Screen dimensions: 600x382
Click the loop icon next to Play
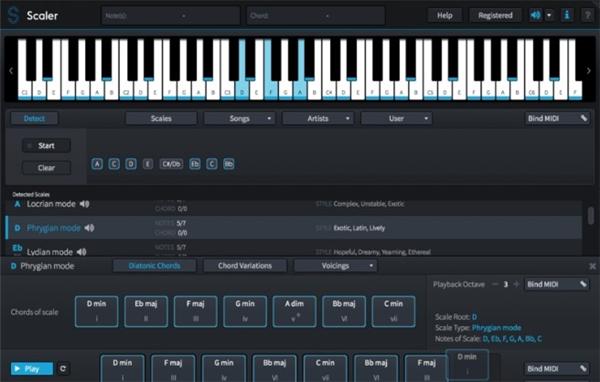[x=63, y=369]
